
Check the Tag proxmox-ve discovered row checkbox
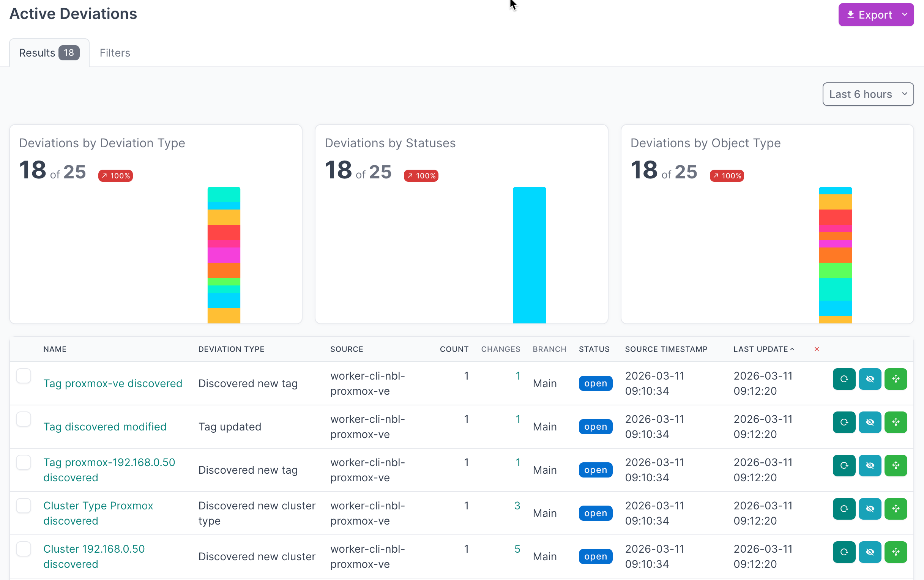[24, 376]
